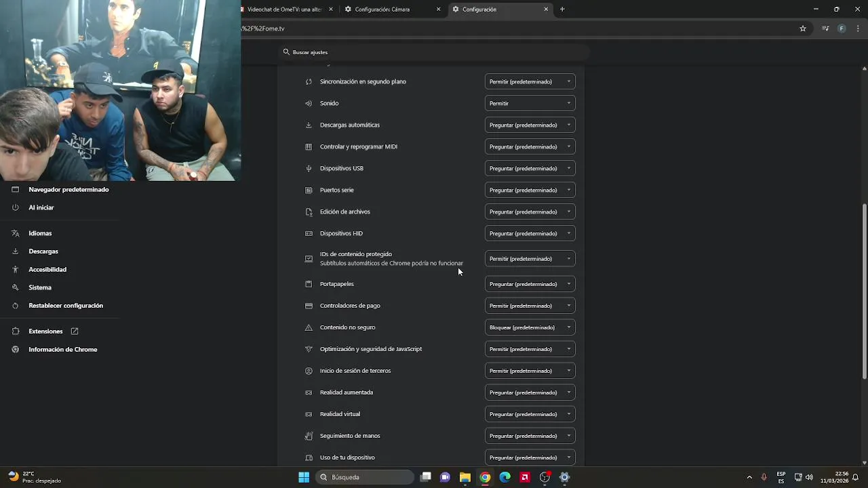Screen dimensions: 868x488
Task: Open the Controladores de pago dropdown
Action: tap(530, 306)
